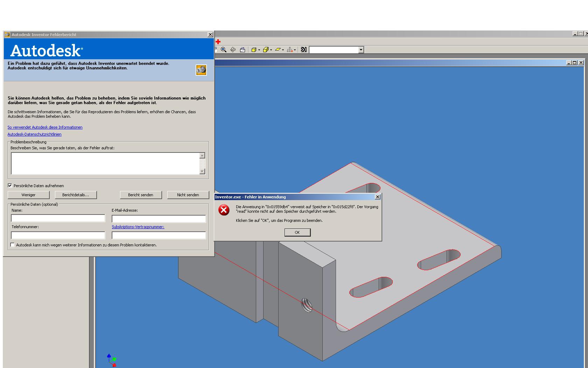Click the description box scroll-up arrow
The width and height of the screenshot is (588, 368).
[202, 156]
